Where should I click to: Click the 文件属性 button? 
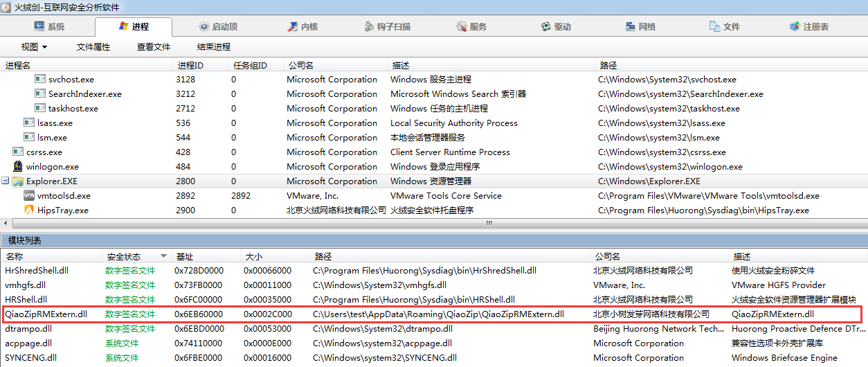93,47
